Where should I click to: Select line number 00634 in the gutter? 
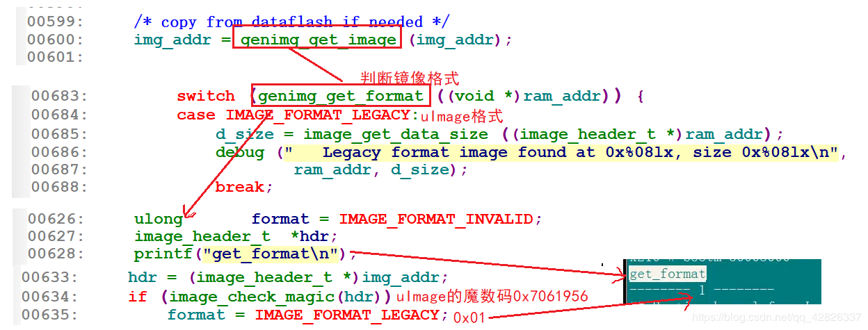pyautogui.click(x=50, y=297)
